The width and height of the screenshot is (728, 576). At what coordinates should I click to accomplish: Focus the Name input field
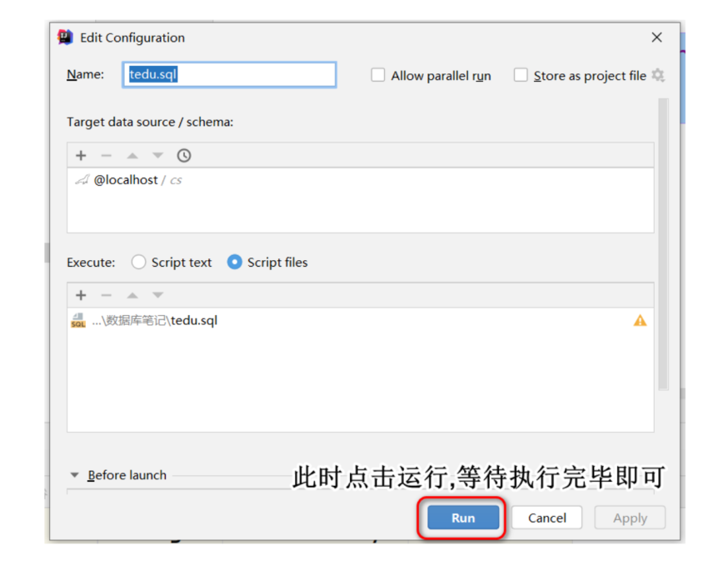click(229, 74)
